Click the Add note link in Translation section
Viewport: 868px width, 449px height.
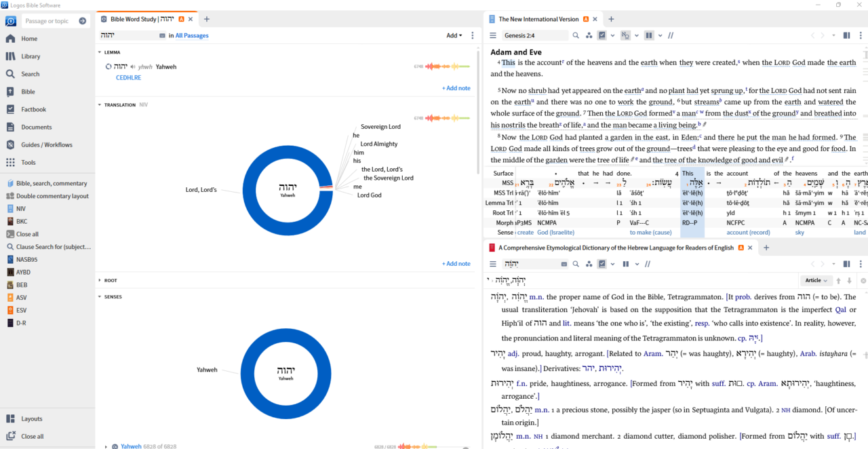click(x=456, y=263)
